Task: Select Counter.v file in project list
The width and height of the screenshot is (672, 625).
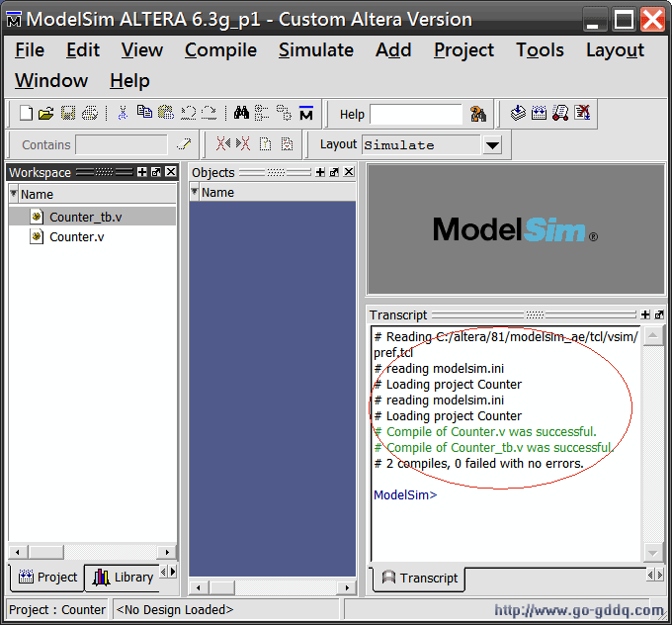Action: [76, 236]
